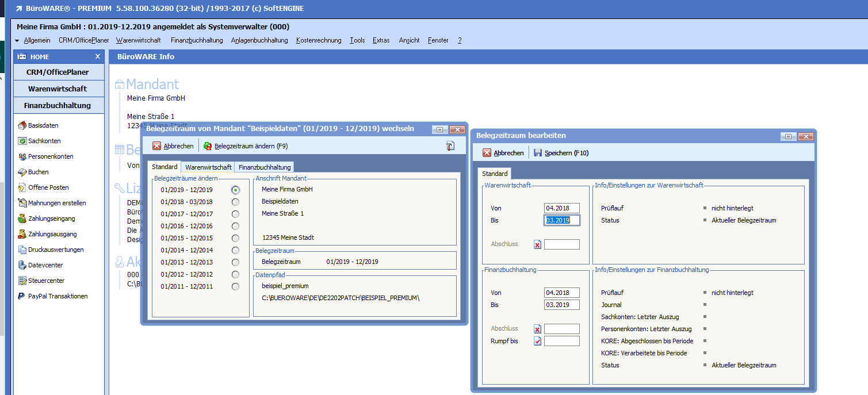Open PayPal Transaktionen

(58, 296)
